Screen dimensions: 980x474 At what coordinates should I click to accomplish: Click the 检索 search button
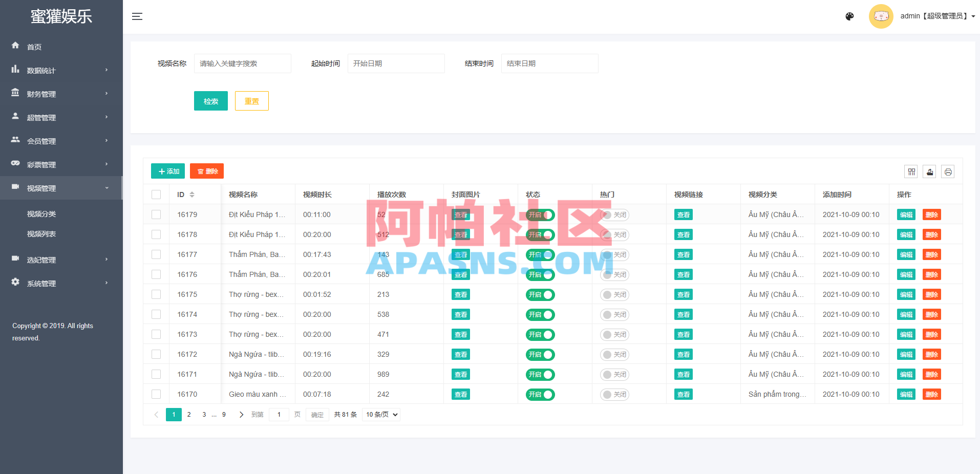click(210, 101)
